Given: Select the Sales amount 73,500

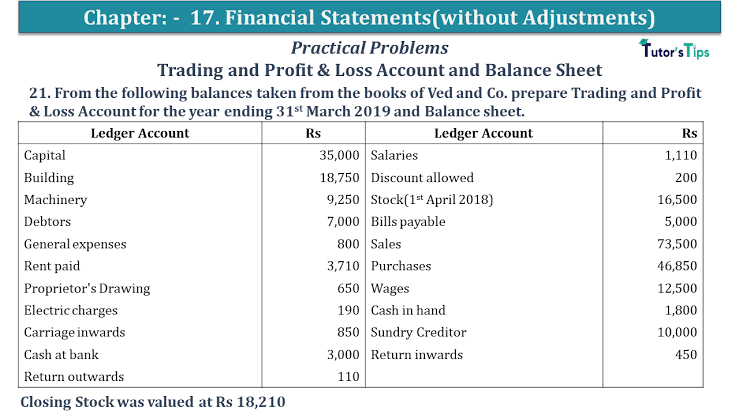Looking at the screenshot, I should (x=677, y=244).
